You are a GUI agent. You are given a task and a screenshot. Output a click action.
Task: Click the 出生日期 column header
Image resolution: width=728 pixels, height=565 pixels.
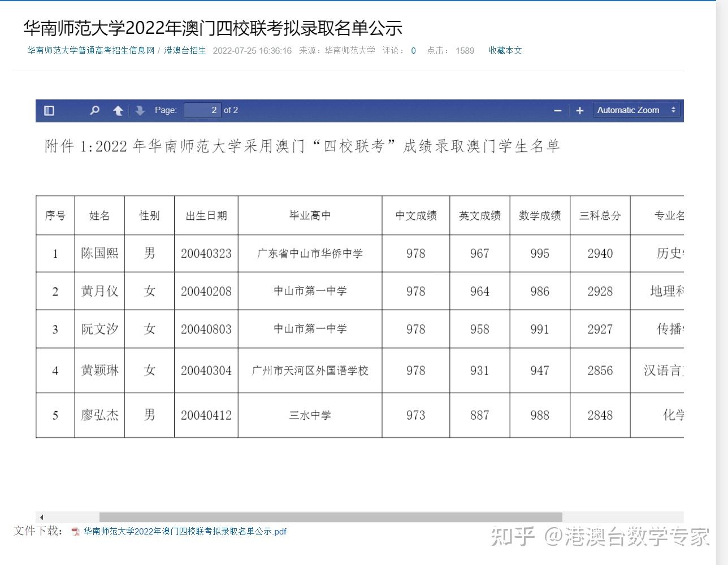pos(206,215)
